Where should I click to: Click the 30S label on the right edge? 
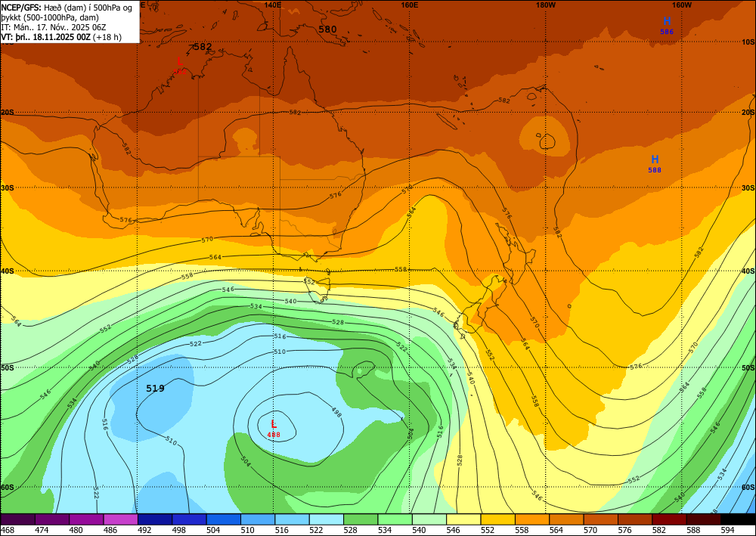748,188
